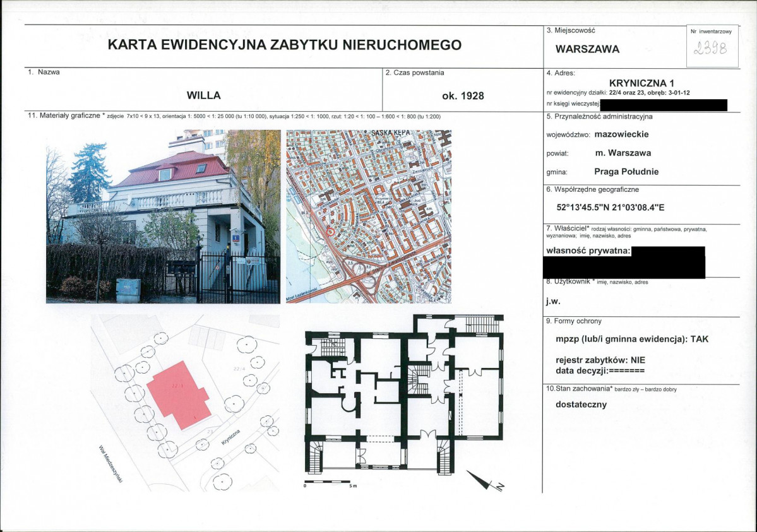Open the villa photograph
The width and height of the screenshot is (757, 532).
(x=163, y=216)
